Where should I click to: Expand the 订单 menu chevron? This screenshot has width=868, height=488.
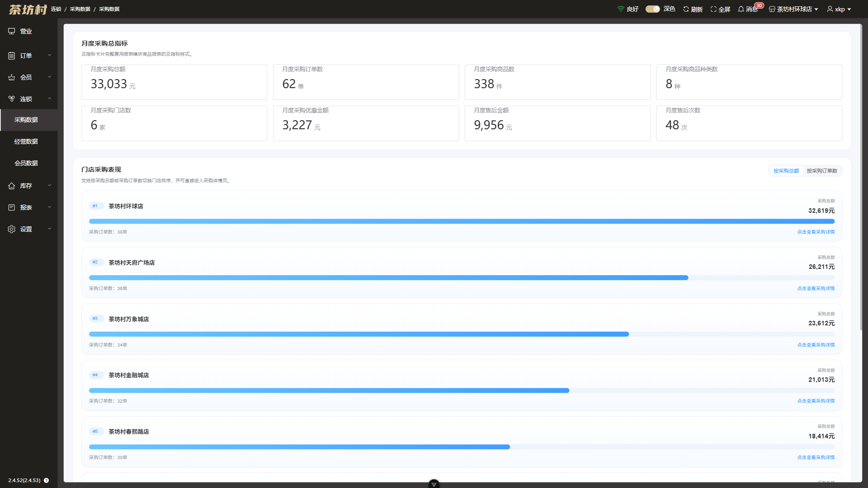(x=50, y=56)
